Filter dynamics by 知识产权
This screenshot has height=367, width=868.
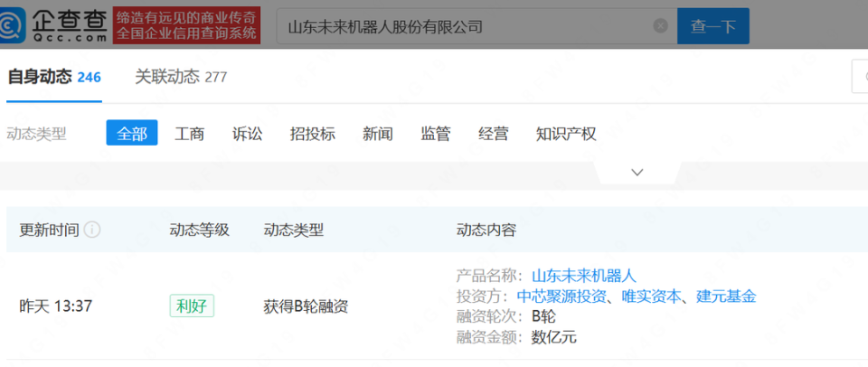(x=566, y=134)
